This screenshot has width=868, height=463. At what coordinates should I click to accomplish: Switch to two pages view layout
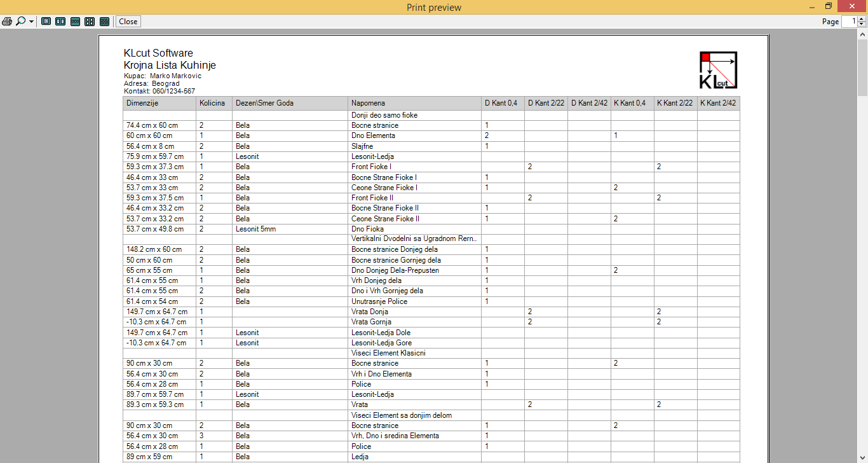click(x=60, y=22)
